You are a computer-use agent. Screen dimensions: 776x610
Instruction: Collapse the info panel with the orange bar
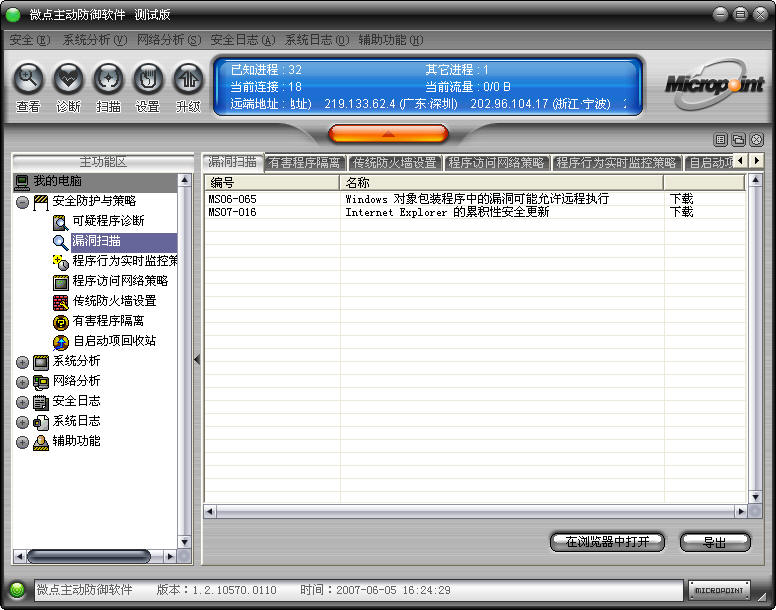click(388, 133)
